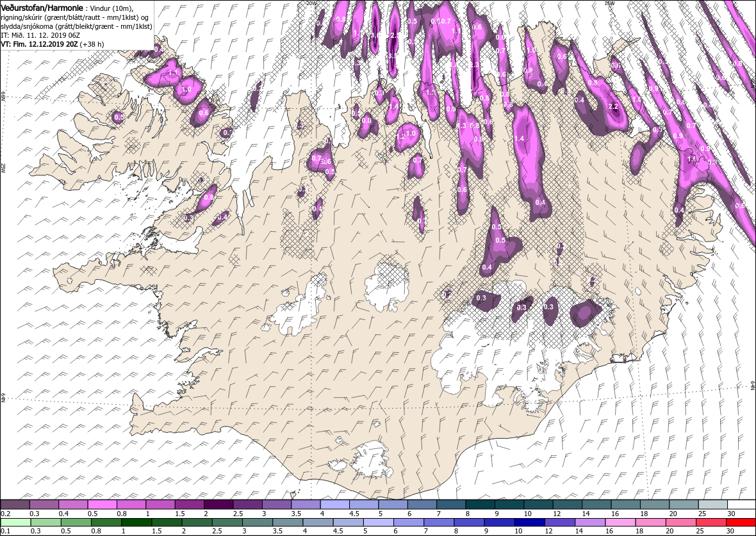Click the 'VT: Fim. 12.12.2019 20Z' valid time
Viewport: 756px width, 536px height.
[x=39, y=44]
